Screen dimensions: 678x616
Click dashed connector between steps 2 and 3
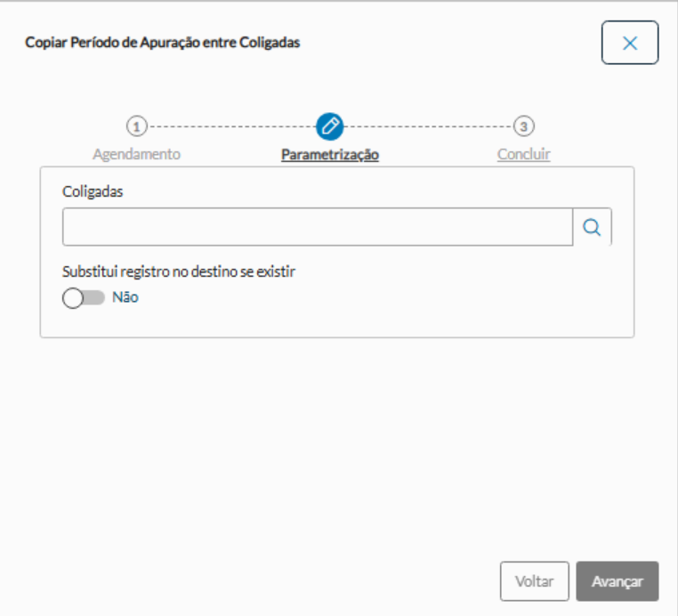pos(429,126)
